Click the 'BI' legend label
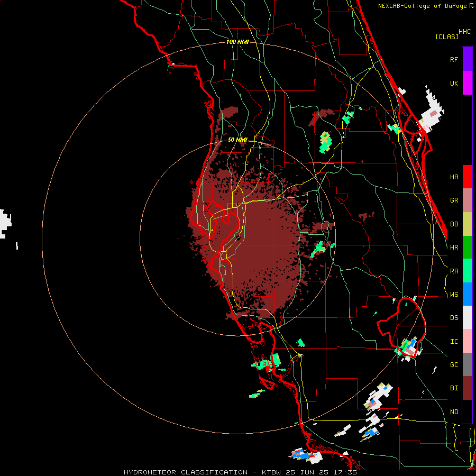Image resolution: width=476 pixels, height=476 pixels. (x=454, y=388)
